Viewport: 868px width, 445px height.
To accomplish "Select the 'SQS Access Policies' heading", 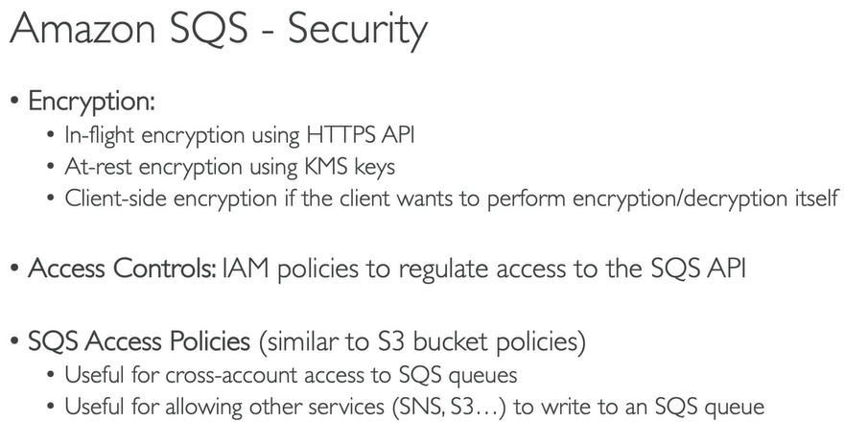I will tap(129, 340).
